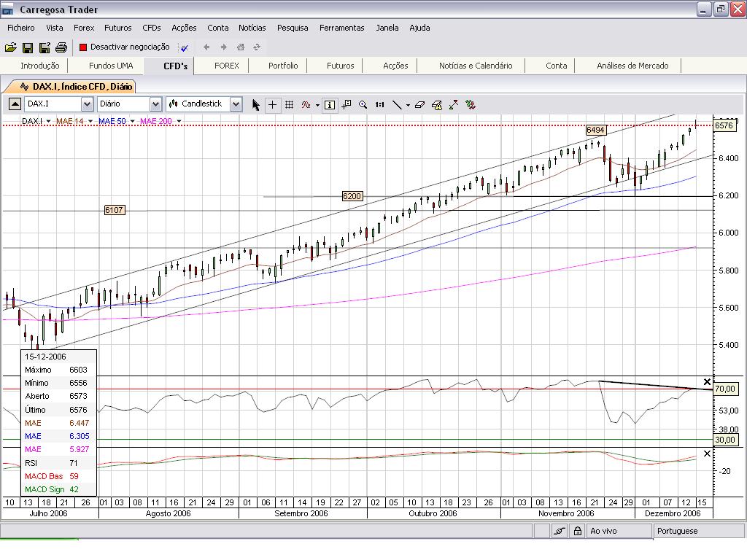Click the collapse up-arrow button beside symbol box
The height and width of the screenshot is (560, 747).
15,104
